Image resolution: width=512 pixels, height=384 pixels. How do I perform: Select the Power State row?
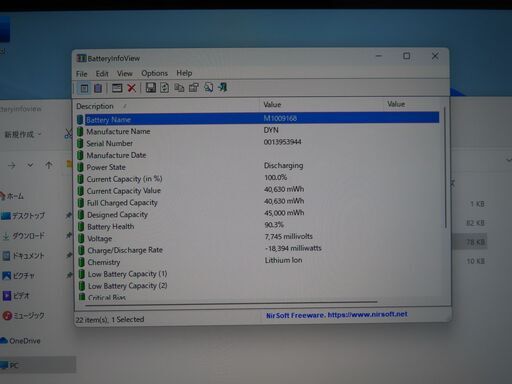click(x=257, y=167)
